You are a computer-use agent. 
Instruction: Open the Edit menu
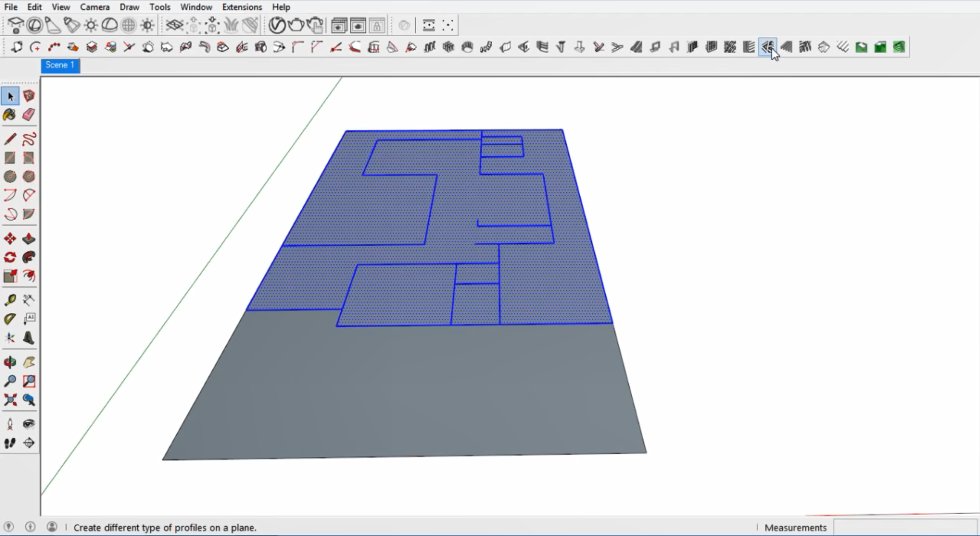point(34,7)
